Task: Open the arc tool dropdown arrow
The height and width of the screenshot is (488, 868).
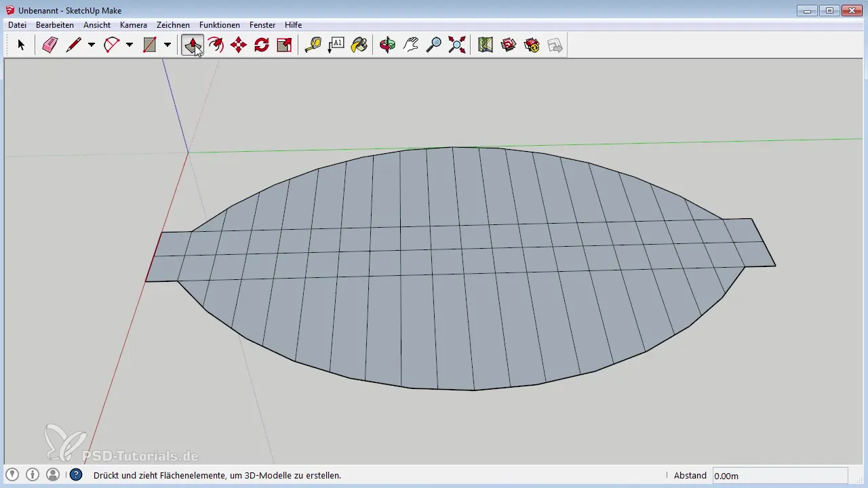Action: click(130, 45)
